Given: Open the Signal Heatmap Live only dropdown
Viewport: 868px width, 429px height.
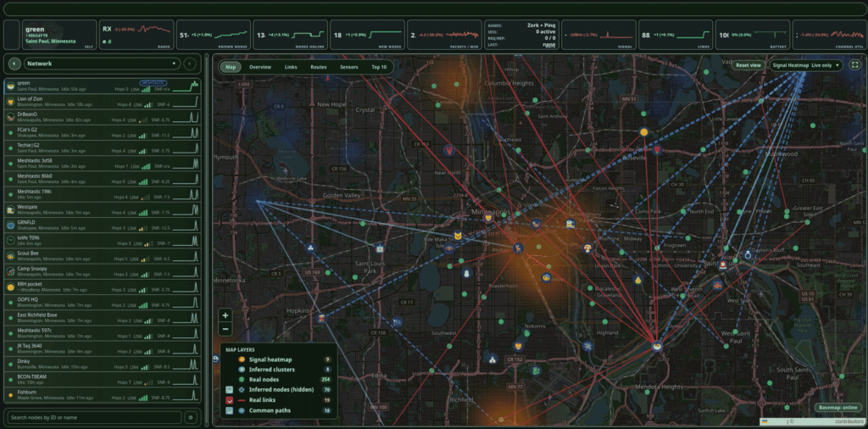Looking at the screenshot, I should click(x=806, y=65).
